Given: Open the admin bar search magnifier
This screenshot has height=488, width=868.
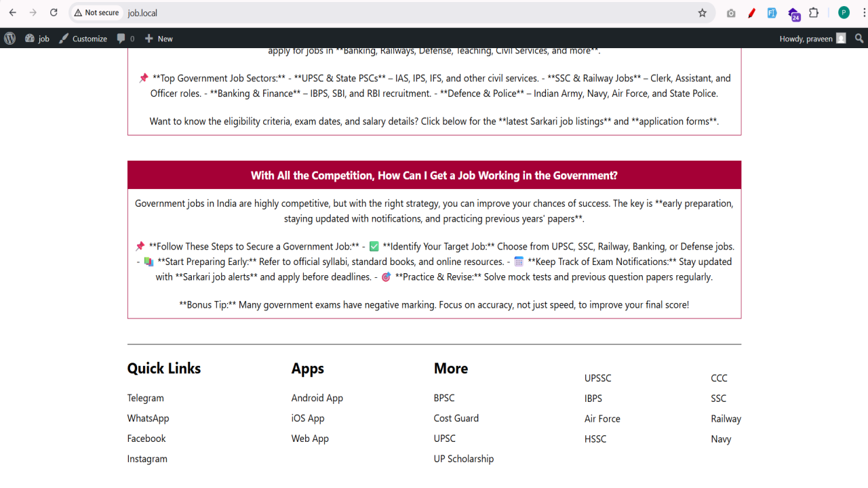Looking at the screenshot, I should [859, 39].
